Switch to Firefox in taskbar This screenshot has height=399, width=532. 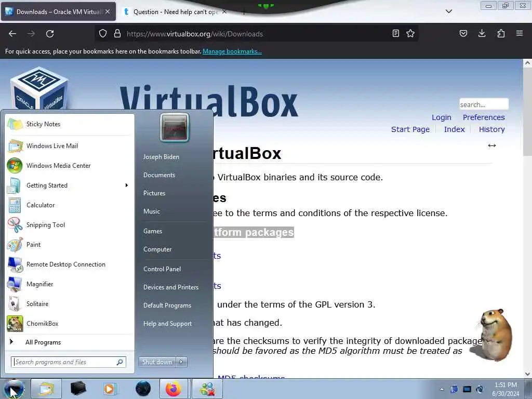(174, 389)
